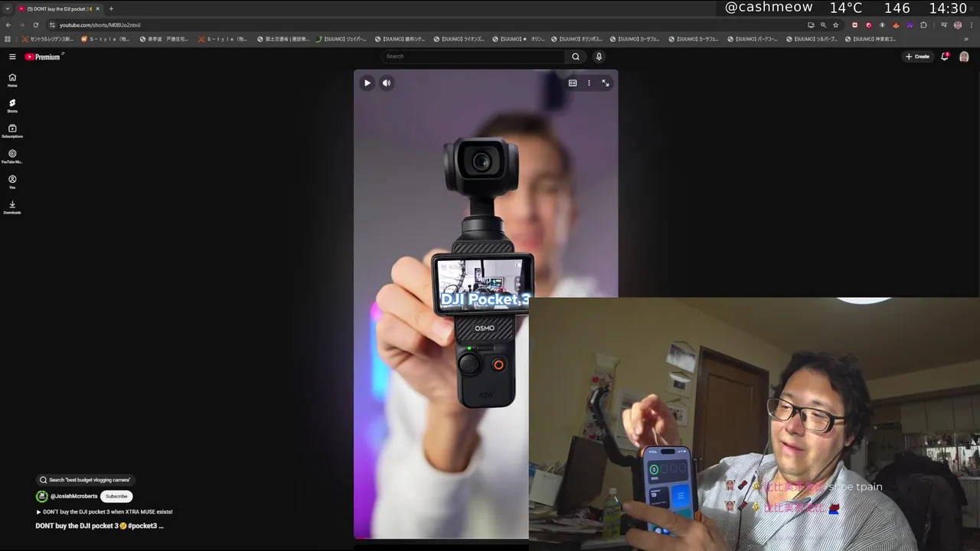The height and width of the screenshot is (551, 980).
Task: Open the media controls icon in the toolbar
Action: (944, 24)
